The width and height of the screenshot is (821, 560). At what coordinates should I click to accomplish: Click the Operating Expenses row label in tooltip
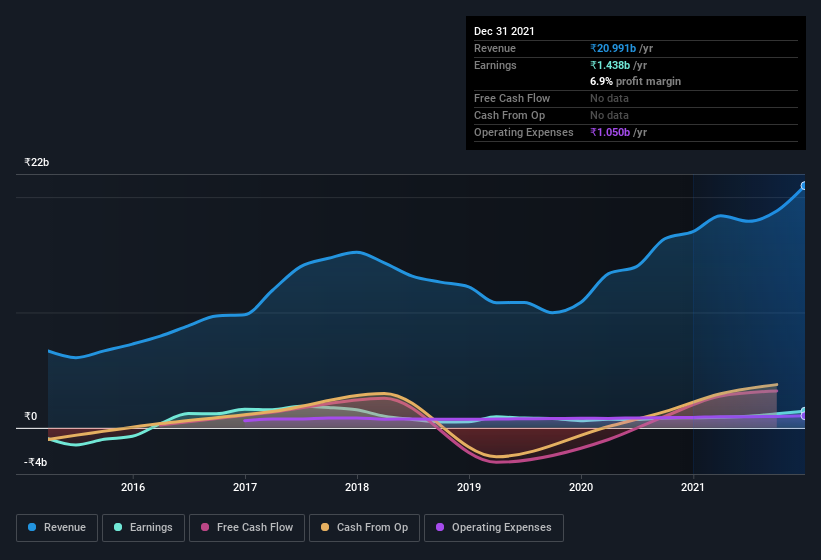coord(524,132)
